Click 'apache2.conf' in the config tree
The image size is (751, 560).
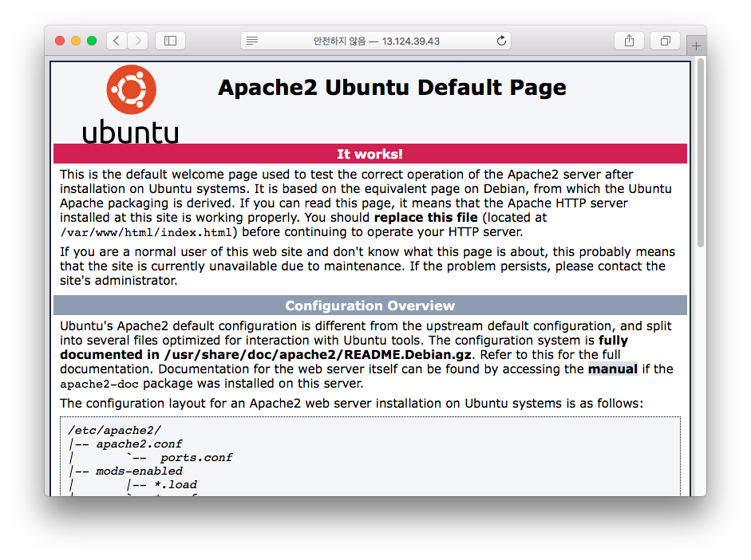pos(139,444)
